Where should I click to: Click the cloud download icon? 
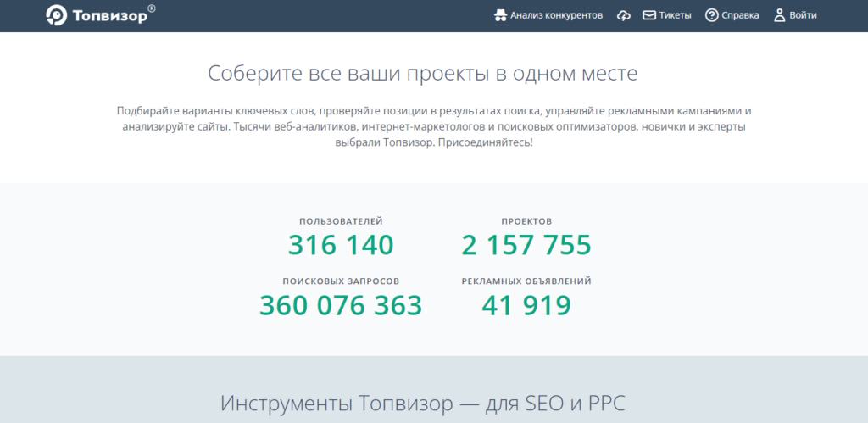click(x=624, y=15)
